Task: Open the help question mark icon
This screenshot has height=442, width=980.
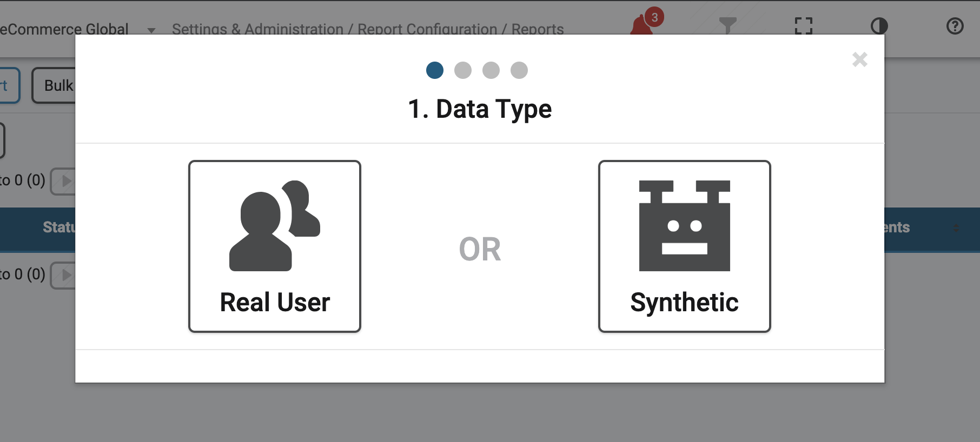Action: [x=955, y=25]
